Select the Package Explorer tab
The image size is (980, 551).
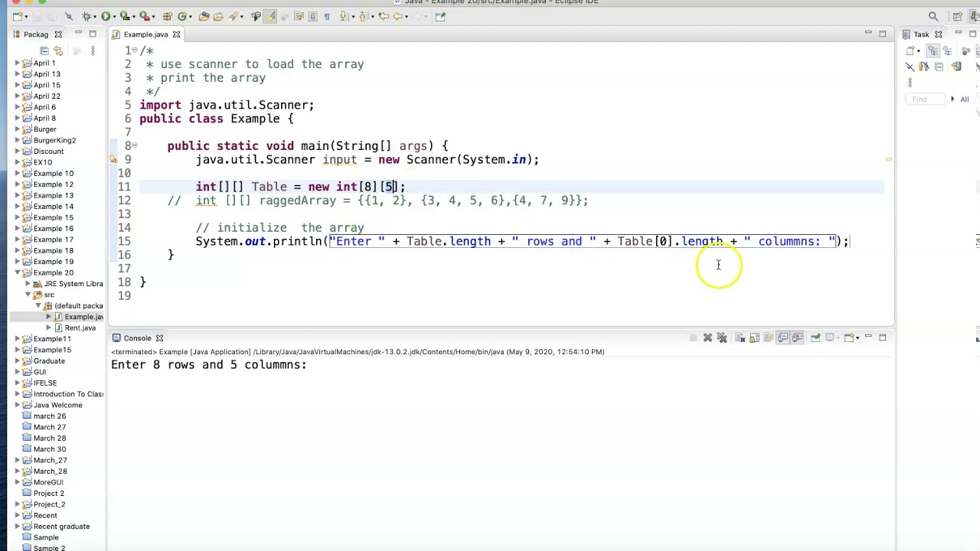pos(36,34)
